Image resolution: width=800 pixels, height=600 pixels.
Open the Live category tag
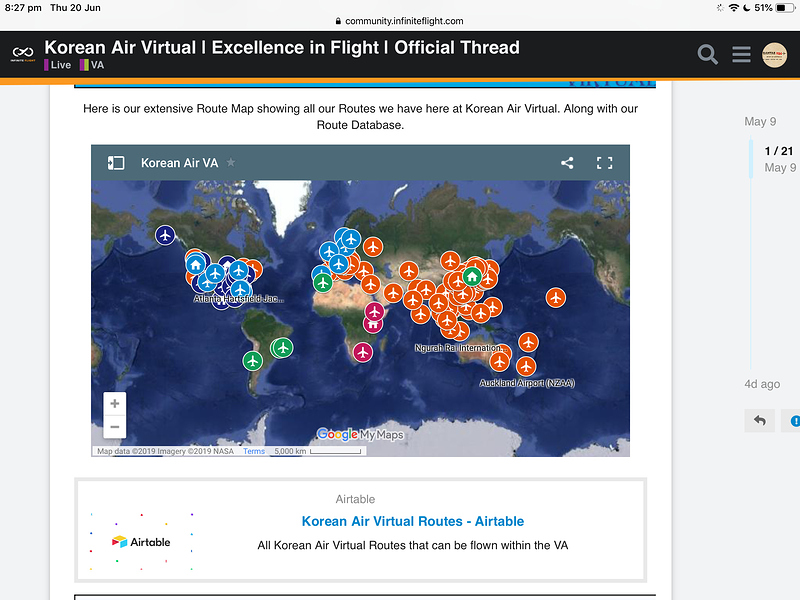click(58, 65)
